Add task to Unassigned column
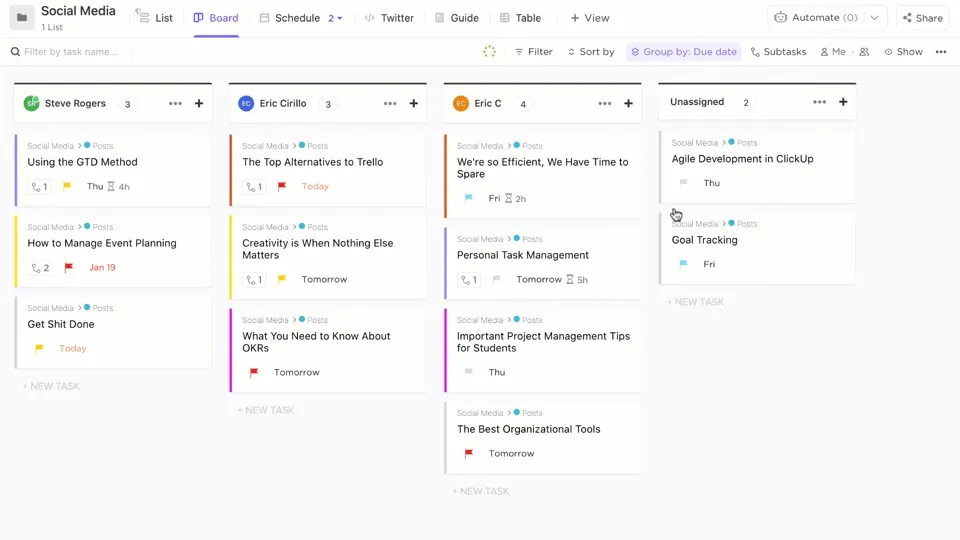The image size is (960, 540). 843,102
